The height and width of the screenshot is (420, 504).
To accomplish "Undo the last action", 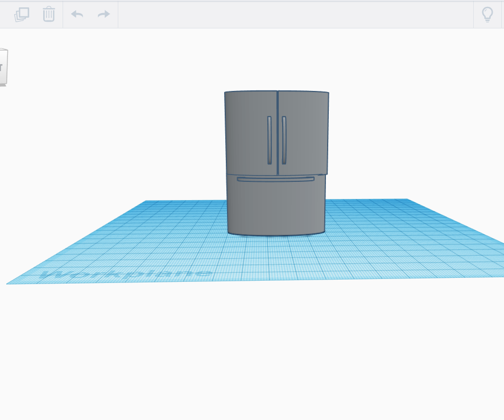I will tap(77, 14).
